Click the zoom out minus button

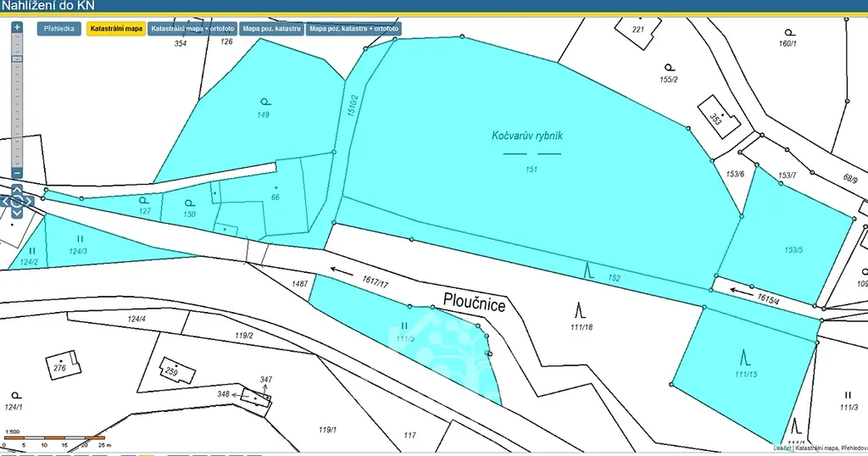coord(17,174)
